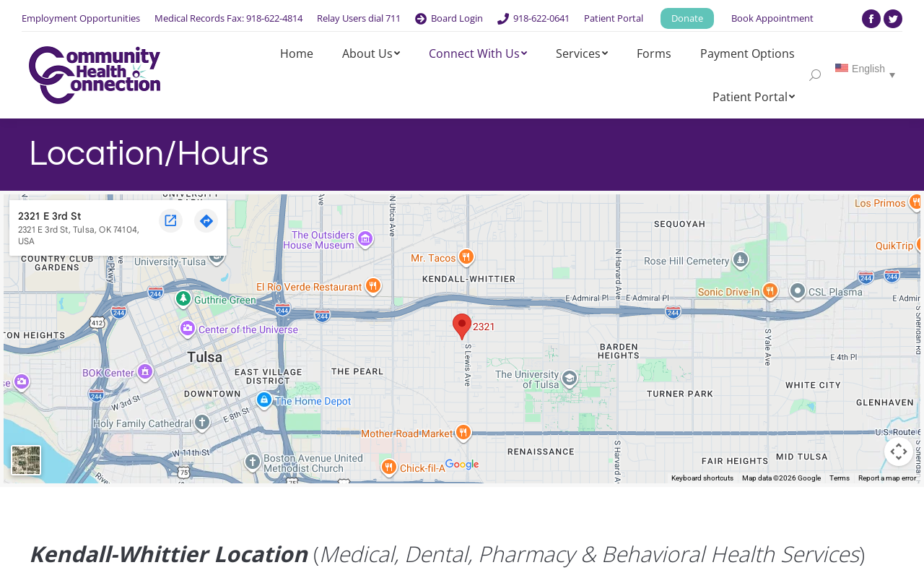Open the Twitter page icon
The width and height of the screenshot is (924, 578).
pos(893,19)
